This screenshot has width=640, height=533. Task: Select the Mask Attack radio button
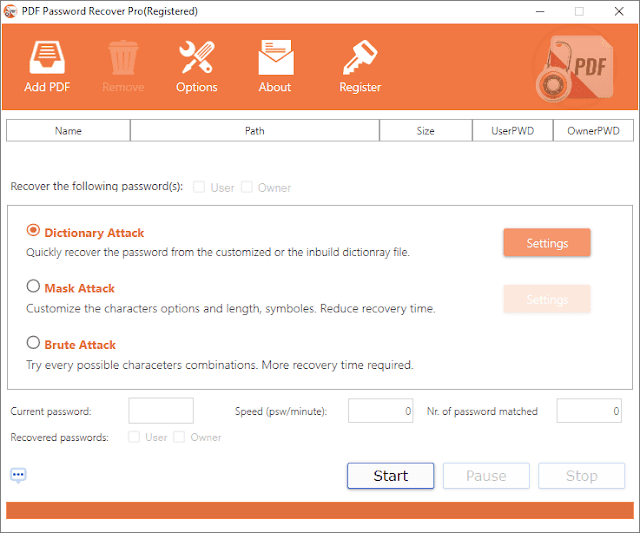pyautogui.click(x=33, y=286)
